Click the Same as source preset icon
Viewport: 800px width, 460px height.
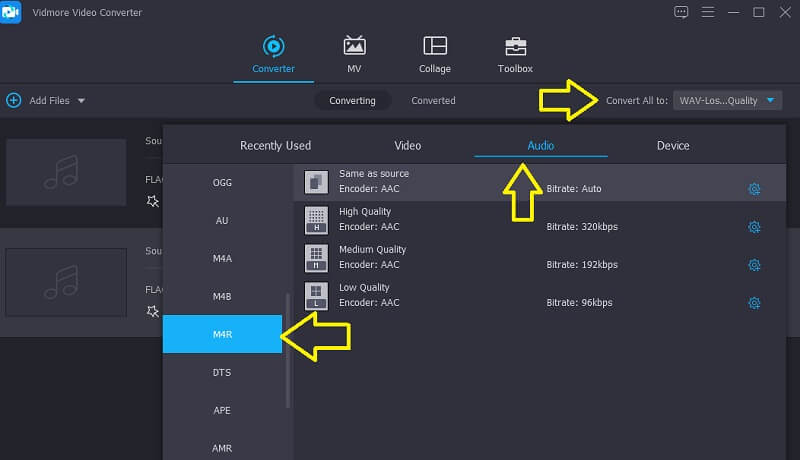pos(316,182)
